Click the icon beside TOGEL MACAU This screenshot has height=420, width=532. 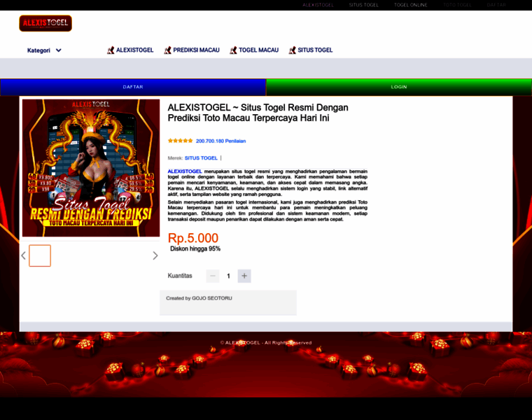233,50
